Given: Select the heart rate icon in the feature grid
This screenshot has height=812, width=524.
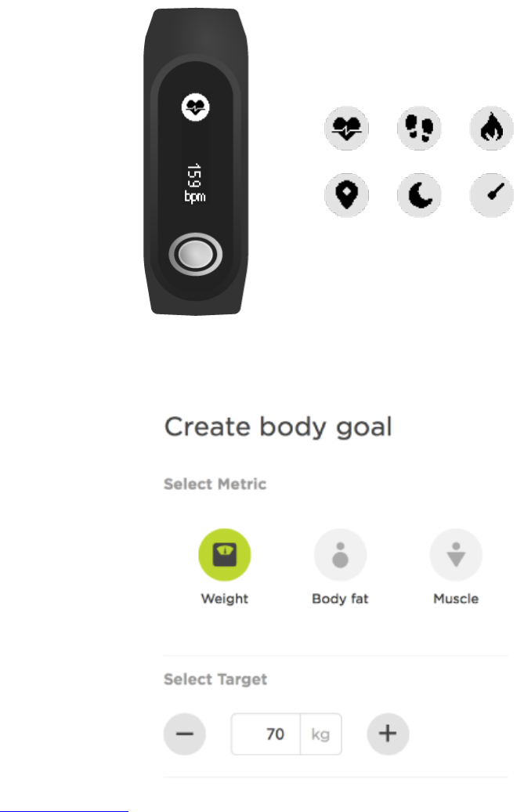Looking at the screenshot, I should point(346,128).
